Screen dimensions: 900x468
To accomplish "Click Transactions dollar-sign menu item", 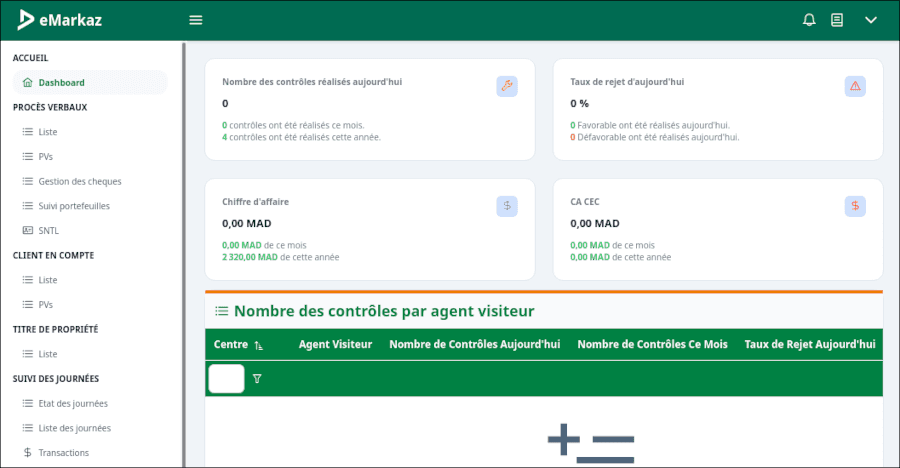I will tap(63, 452).
